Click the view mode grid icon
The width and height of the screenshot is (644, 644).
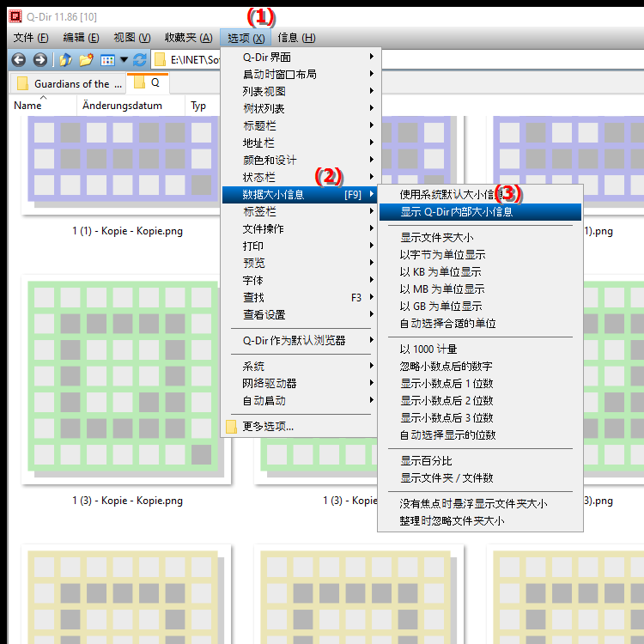[107, 60]
